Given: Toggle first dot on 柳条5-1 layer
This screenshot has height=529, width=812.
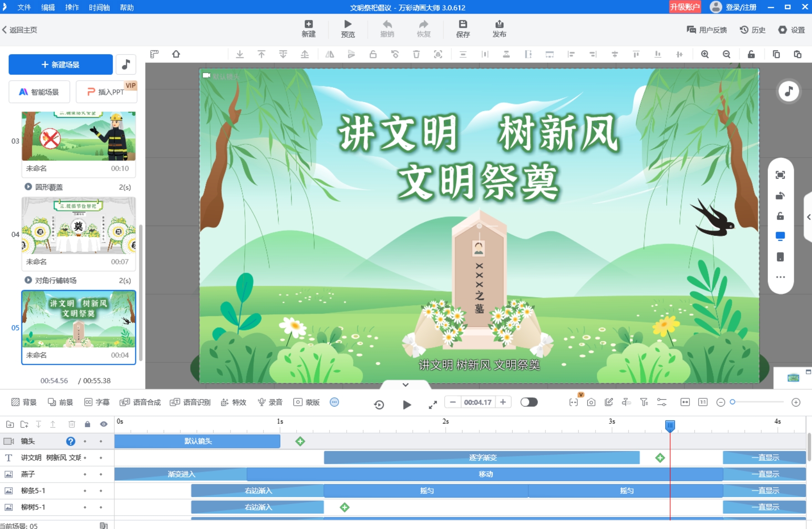Looking at the screenshot, I should (85, 491).
